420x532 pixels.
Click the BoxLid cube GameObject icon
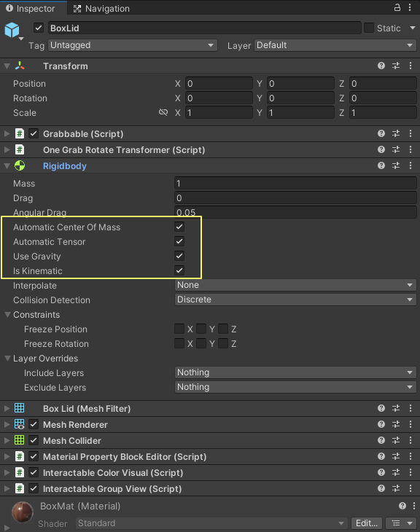click(12, 30)
